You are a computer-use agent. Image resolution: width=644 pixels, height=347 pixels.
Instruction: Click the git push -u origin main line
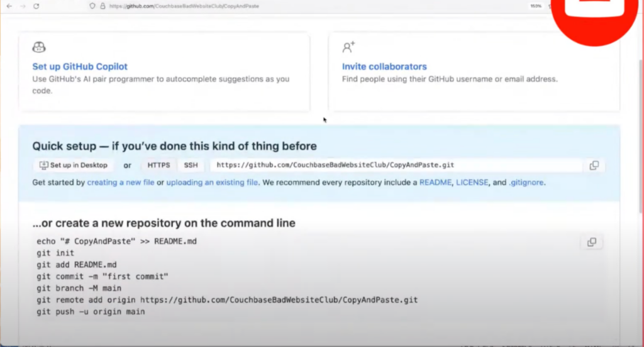pos(91,312)
